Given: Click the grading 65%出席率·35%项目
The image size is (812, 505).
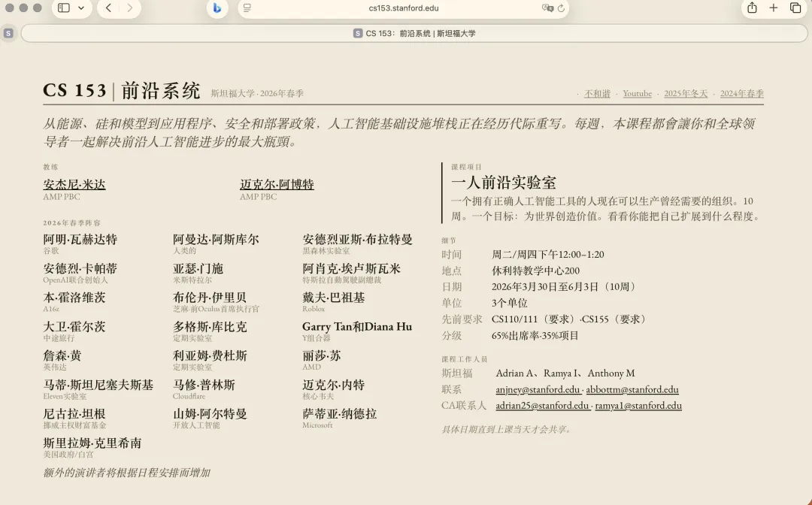Looking at the screenshot, I should pos(535,335).
